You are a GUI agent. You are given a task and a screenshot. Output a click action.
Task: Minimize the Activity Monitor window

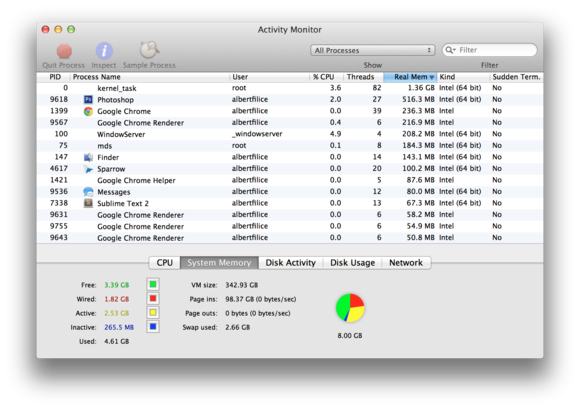[x=58, y=29]
